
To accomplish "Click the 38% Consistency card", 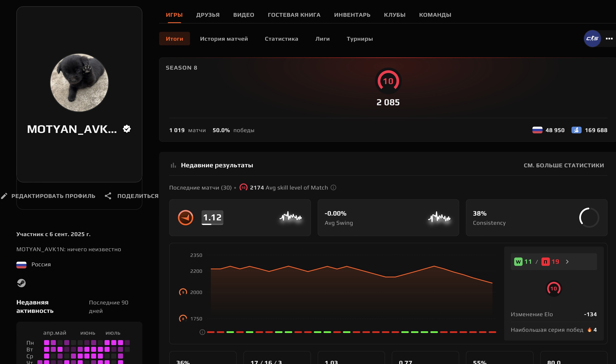I will [536, 218].
